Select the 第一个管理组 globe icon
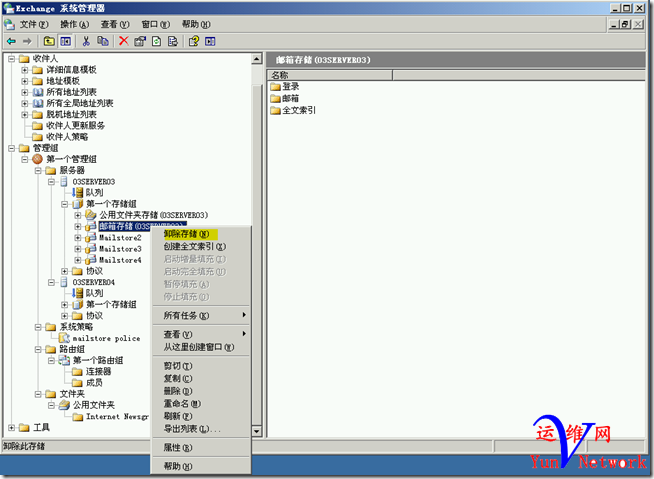Image resolution: width=654 pixels, height=479 pixels. click(x=38, y=159)
